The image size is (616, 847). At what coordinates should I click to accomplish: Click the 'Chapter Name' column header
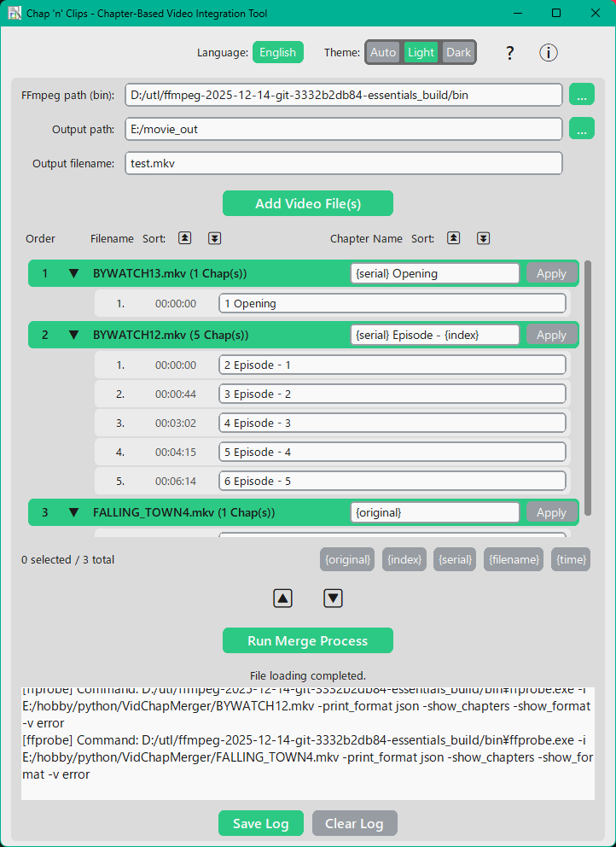click(x=366, y=238)
